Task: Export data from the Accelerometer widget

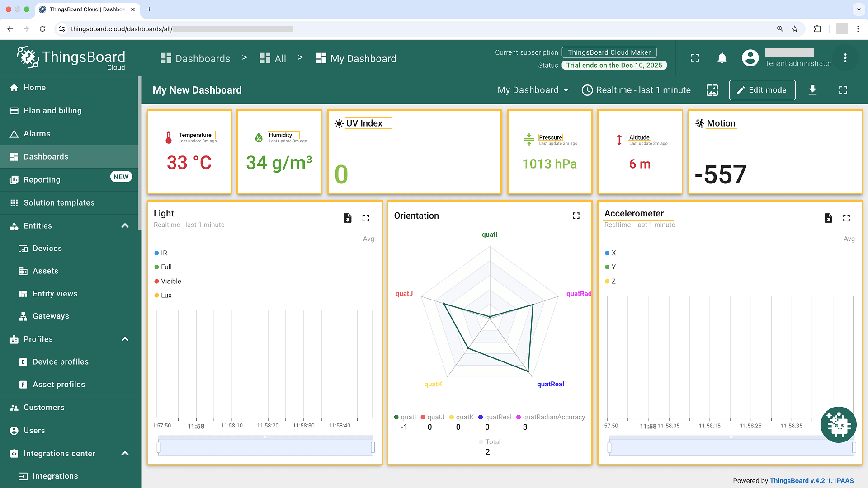Action: [x=828, y=218]
